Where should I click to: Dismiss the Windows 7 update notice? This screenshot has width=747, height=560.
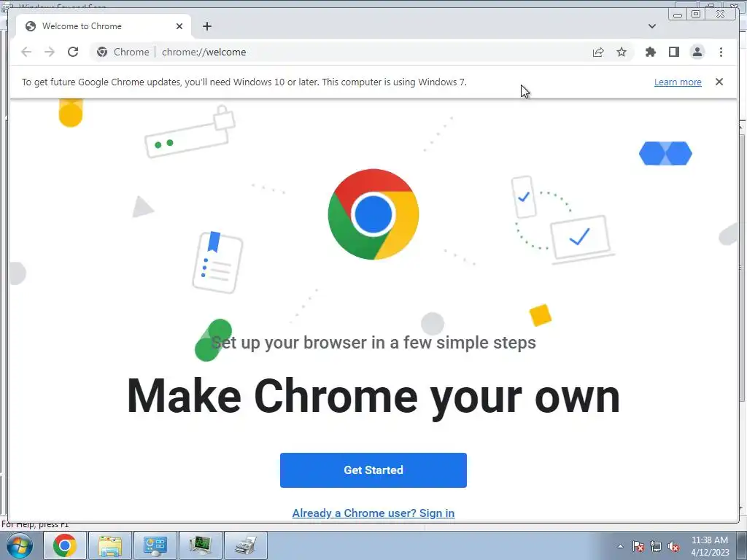[x=719, y=82]
